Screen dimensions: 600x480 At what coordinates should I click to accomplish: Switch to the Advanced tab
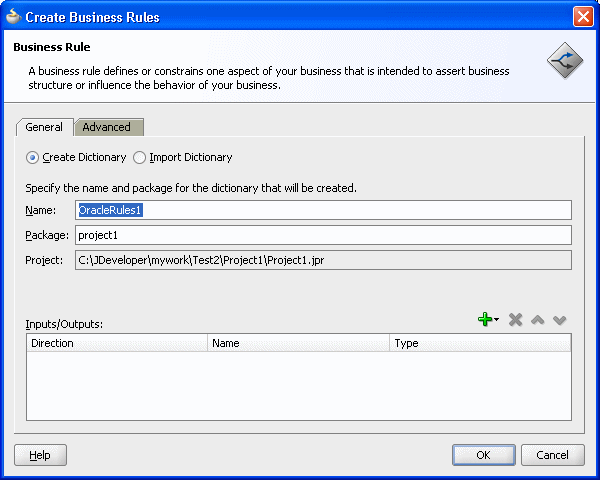(109, 127)
